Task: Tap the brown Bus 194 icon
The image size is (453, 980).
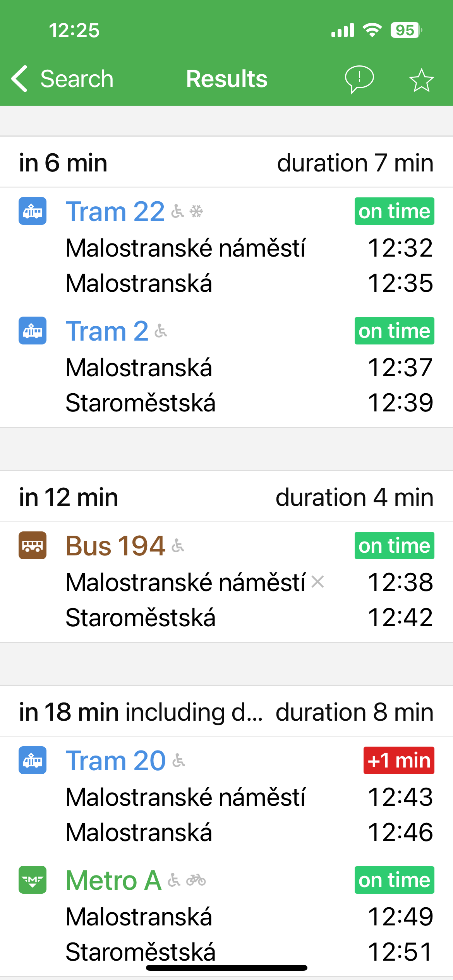Action: (33, 545)
